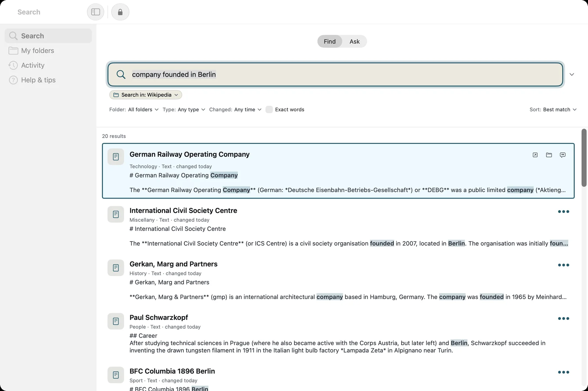Click document icon of Gerkan, Marg and Partners

116,268
